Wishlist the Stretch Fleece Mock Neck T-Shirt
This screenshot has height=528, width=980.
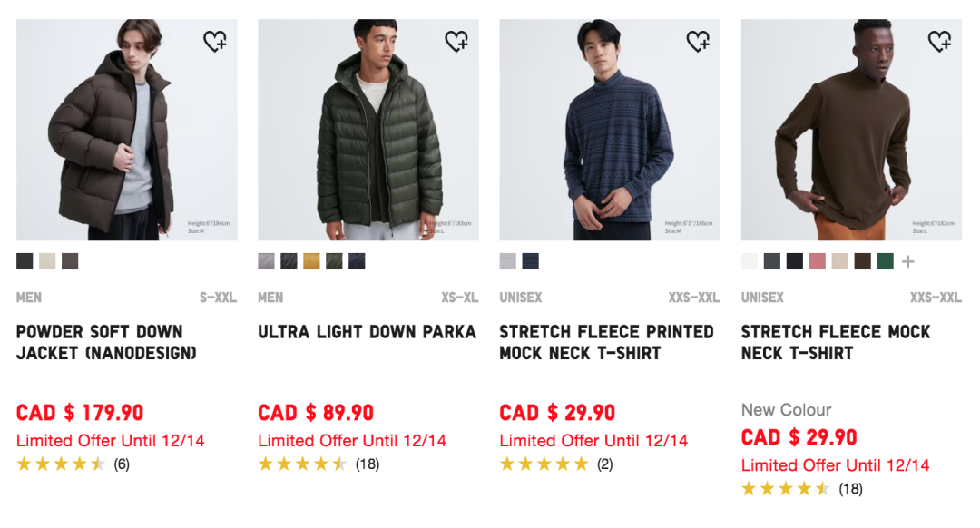[940, 40]
